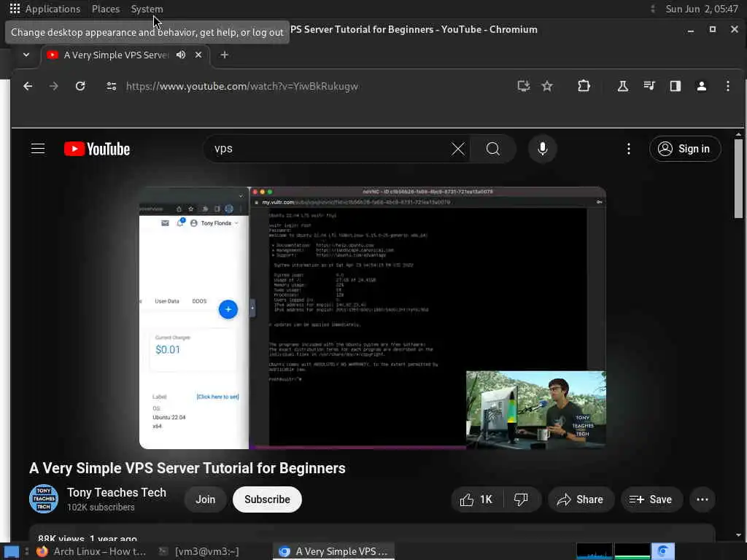Open media controls icon in toolbar
Image resolution: width=747 pixels, height=560 pixels.
point(649,86)
